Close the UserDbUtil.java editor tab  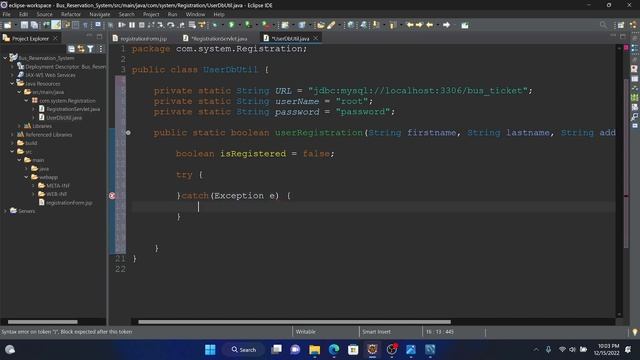316,38
